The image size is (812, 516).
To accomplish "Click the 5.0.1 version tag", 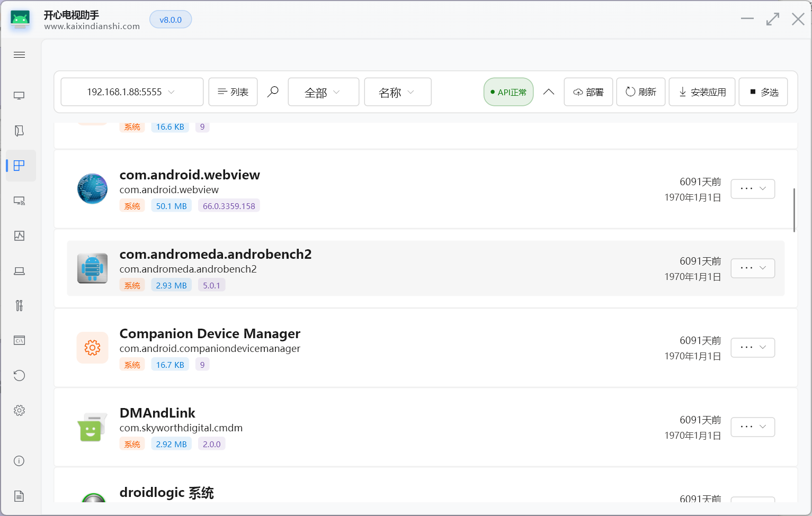I will coord(211,285).
